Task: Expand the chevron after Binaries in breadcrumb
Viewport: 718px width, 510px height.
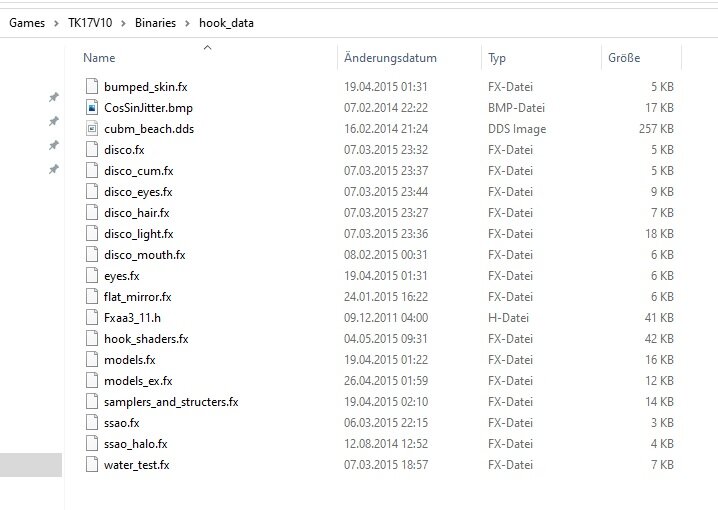Action: [187, 23]
